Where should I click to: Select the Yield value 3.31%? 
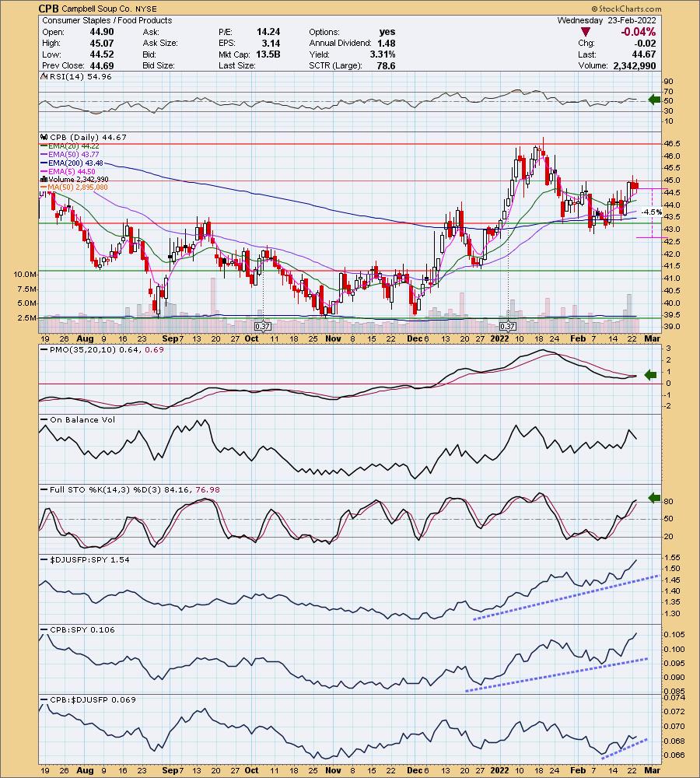pyautogui.click(x=383, y=54)
